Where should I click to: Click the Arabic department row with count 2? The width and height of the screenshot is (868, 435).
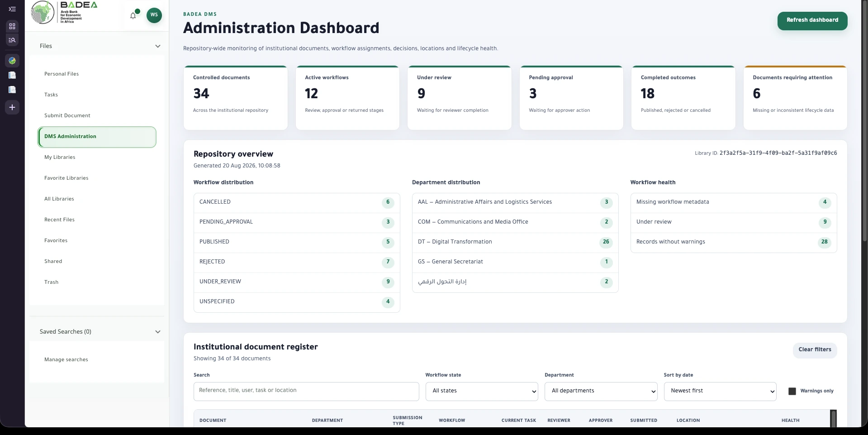(x=515, y=282)
